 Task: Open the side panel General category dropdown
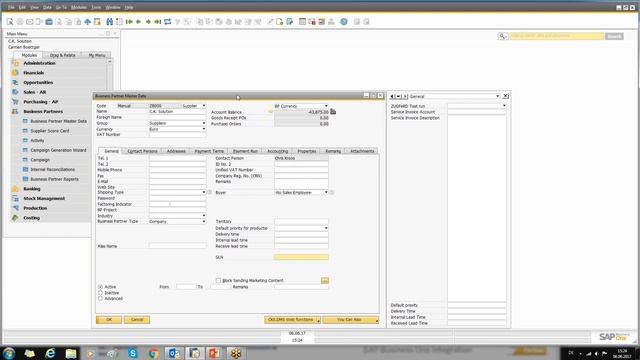point(497,96)
